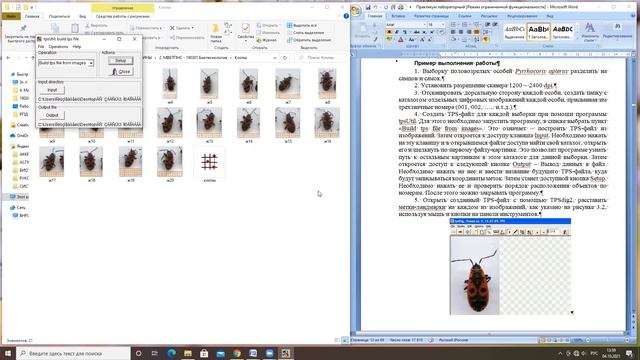
Task: Open the Word Рецензирование tab
Action: [522, 16]
